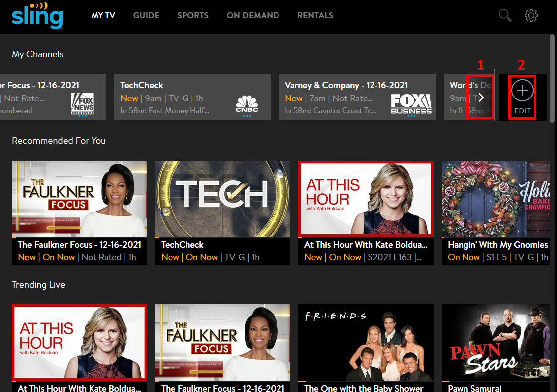Open the On Demand tab
The height and width of the screenshot is (392, 557).
[253, 15]
